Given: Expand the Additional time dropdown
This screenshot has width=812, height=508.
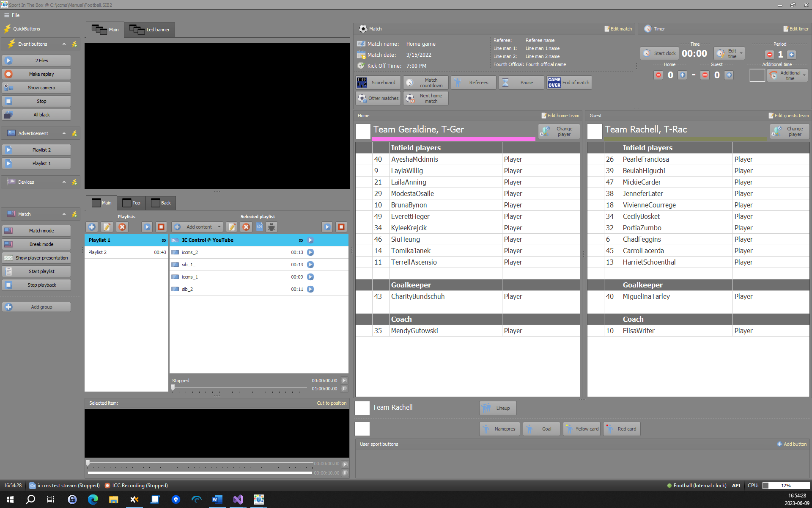Looking at the screenshot, I should tap(804, 75).
